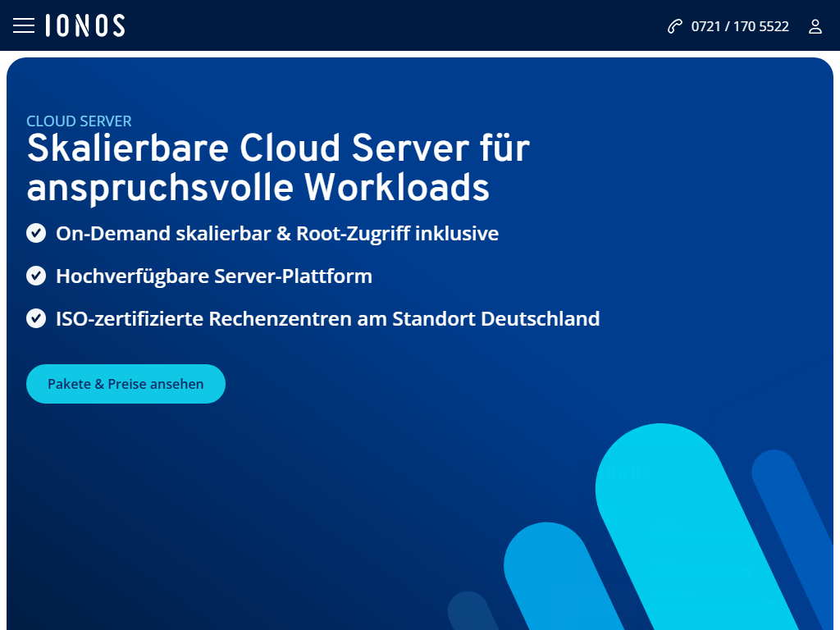Open the hamburger navigation menu
The width and height of the screenshot is (840, 630).
pyautogui.click(x=24, y=25)
